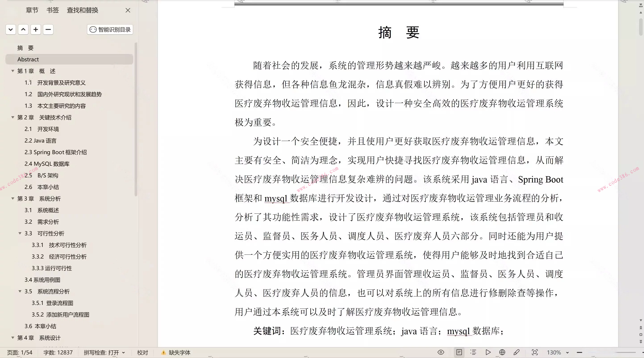644x358 pixels.
Task: Open the web layout globe icon
Action: 502,352
